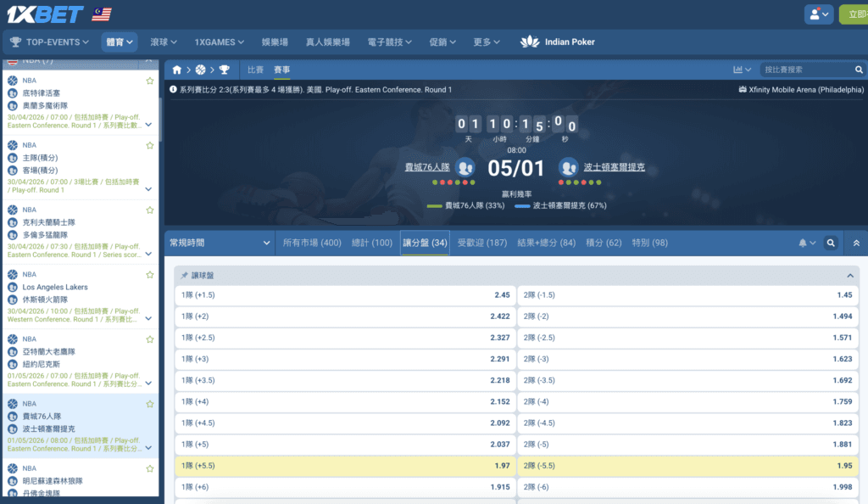The width and height of the screenshot is (868, 504).
Task: Expand 底特律活塞 match details chevron
Action: (148, 126)
